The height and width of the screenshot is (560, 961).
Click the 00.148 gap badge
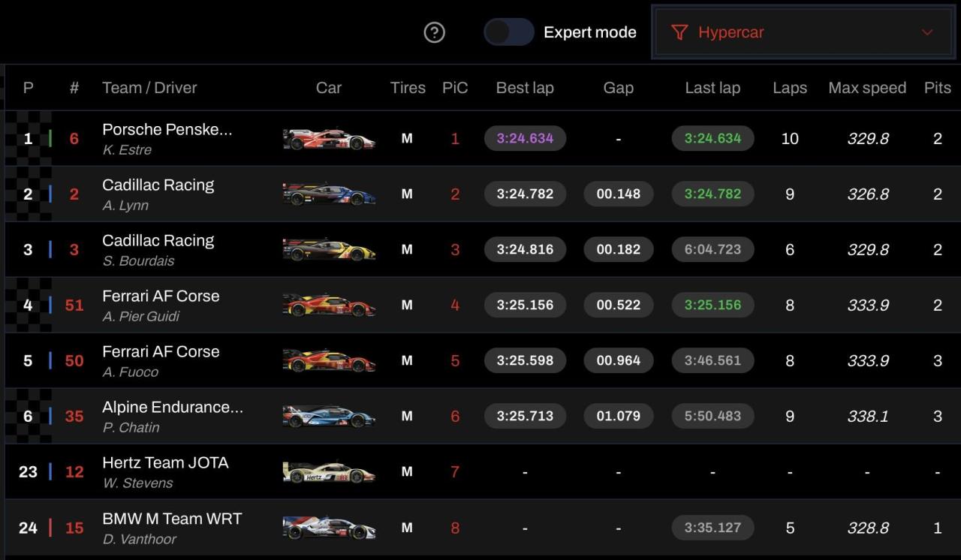coord(619,194)
